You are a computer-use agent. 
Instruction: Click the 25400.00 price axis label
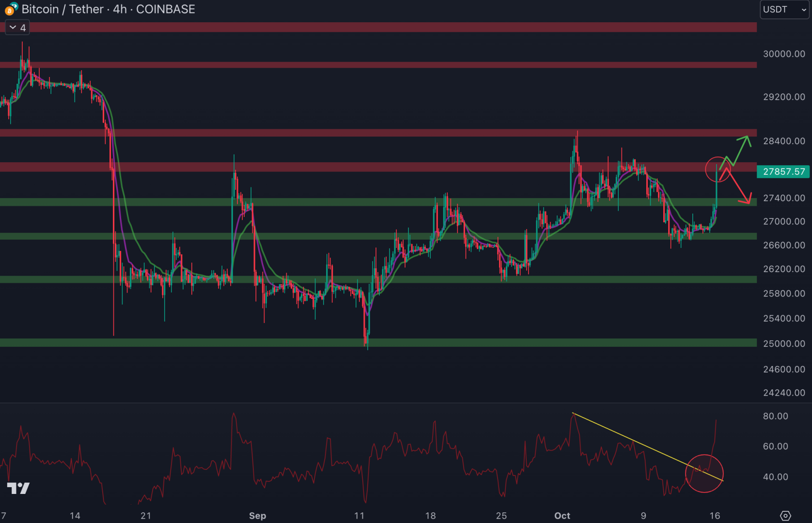[784, 318]
